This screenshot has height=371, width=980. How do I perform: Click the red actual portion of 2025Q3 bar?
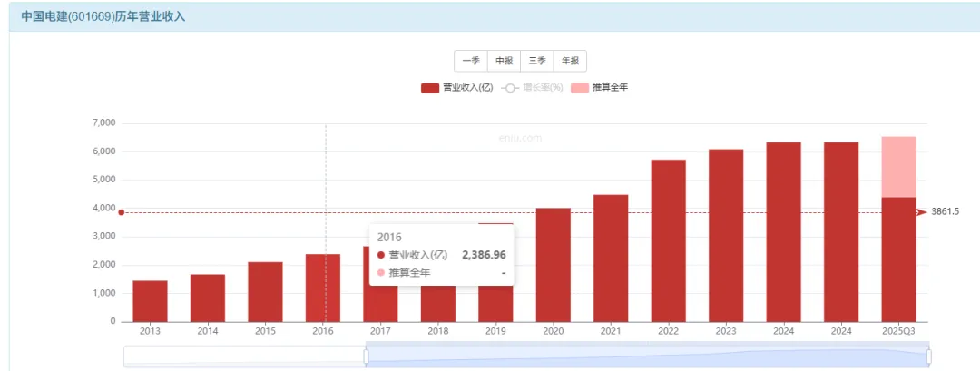898,259
